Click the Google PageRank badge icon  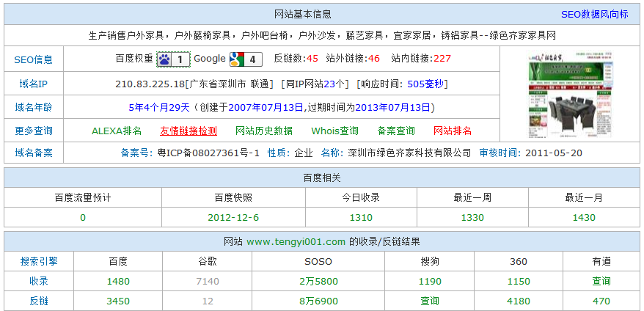tap(246, 59)
